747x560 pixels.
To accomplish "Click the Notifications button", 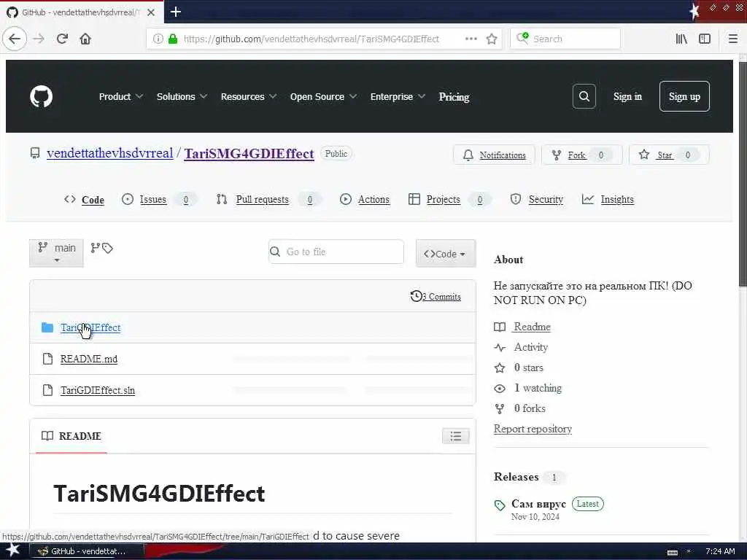I will point(494,155).
